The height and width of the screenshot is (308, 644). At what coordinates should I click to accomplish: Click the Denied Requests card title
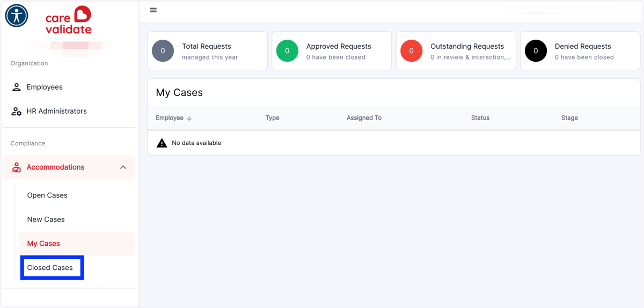pyautogui.click(x=583, y=47)
